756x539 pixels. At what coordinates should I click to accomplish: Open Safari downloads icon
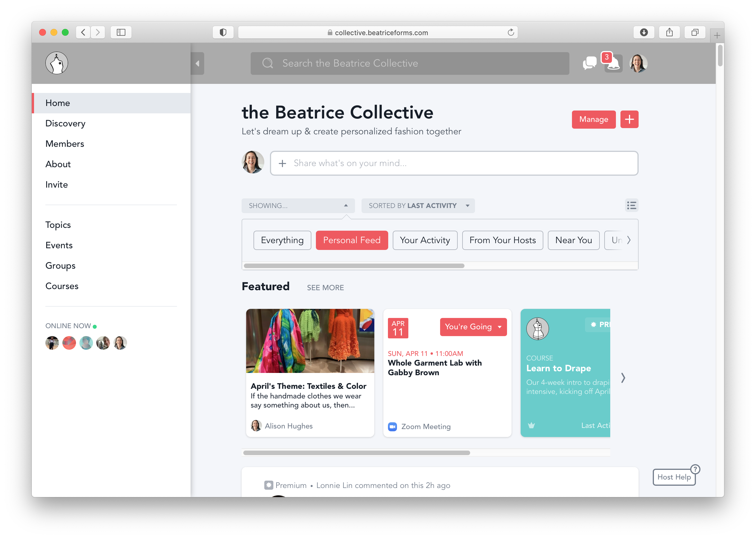[643, 32]
